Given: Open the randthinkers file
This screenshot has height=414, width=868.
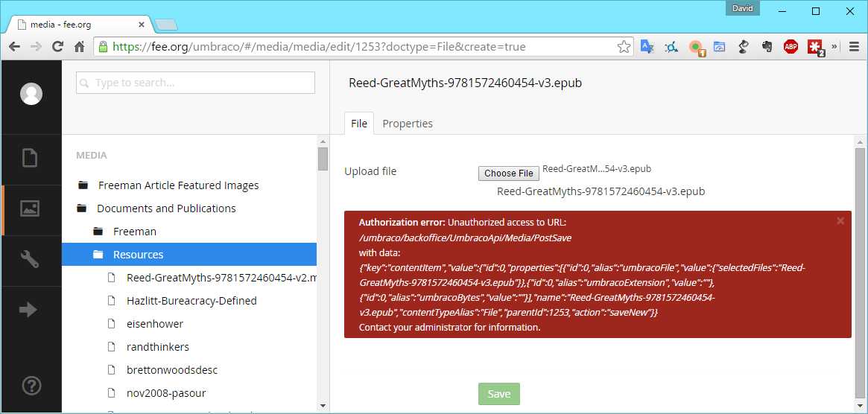Looking at the screenshot, I should click(x=158, y=347).
